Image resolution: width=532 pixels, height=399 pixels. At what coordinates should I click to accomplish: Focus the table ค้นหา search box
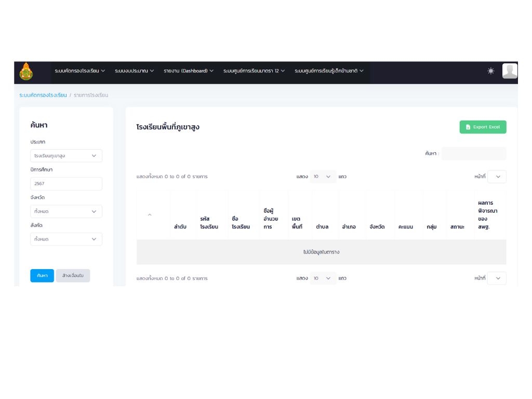[473, 154]
